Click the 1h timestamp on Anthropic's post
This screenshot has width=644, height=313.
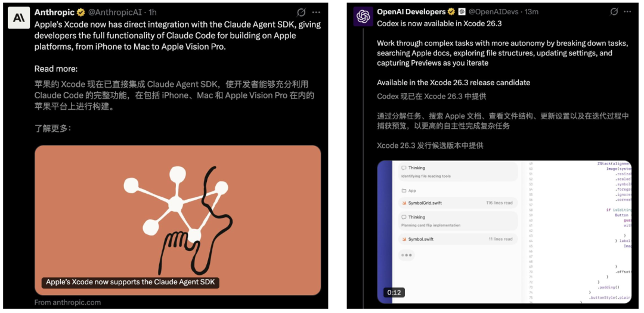(x=153, y=13)
